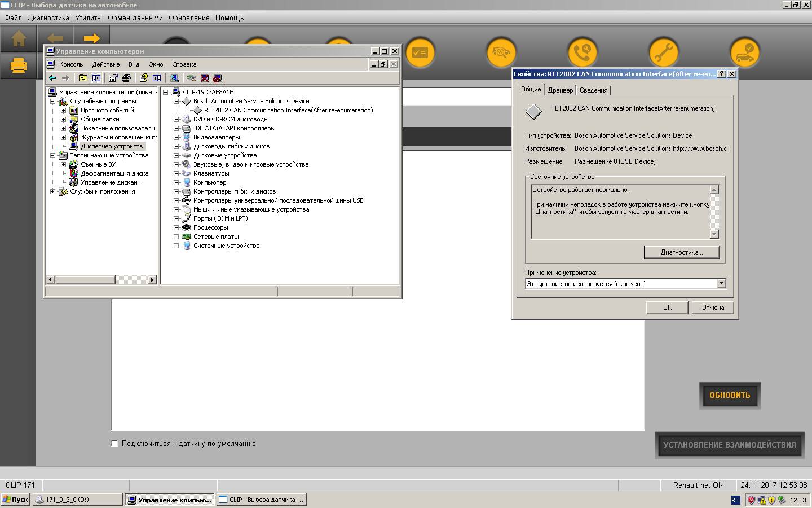Click the left tree pane horizontal scrollbar thumb

[85, 280]
